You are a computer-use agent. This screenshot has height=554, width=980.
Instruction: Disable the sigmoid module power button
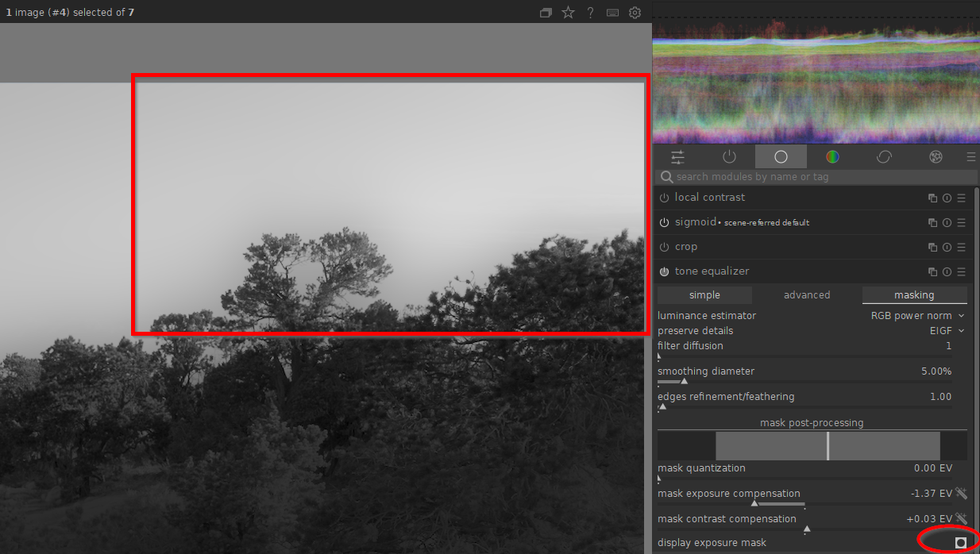click(x=664, y=222)
